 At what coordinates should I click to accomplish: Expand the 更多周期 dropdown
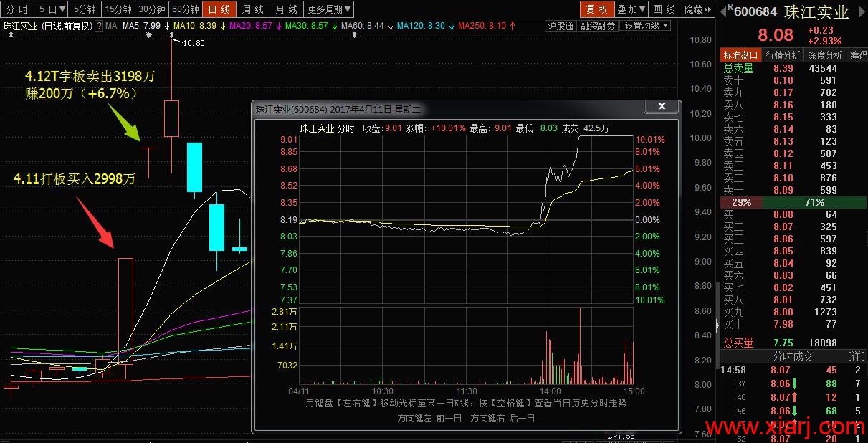(x=329, y=9)
